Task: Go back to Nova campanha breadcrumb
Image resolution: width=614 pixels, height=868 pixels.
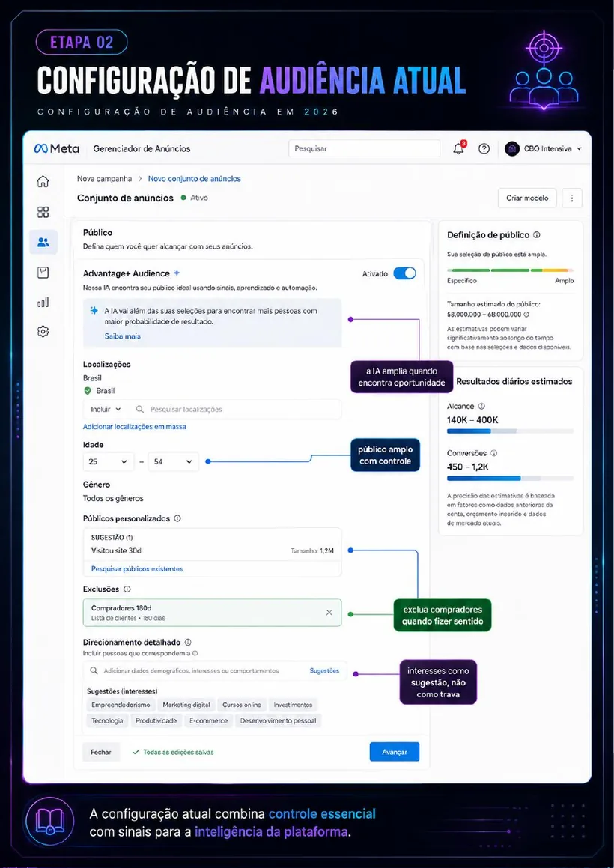Action: [x=105, y=179]
